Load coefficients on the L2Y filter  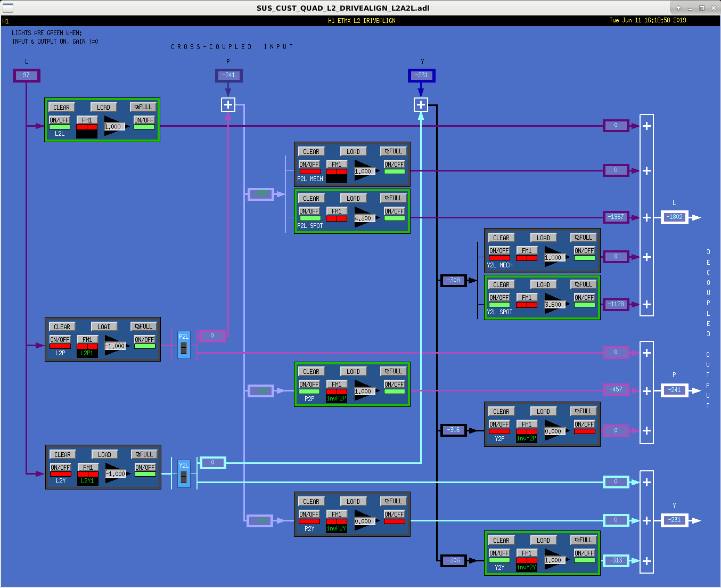[104, 454]
